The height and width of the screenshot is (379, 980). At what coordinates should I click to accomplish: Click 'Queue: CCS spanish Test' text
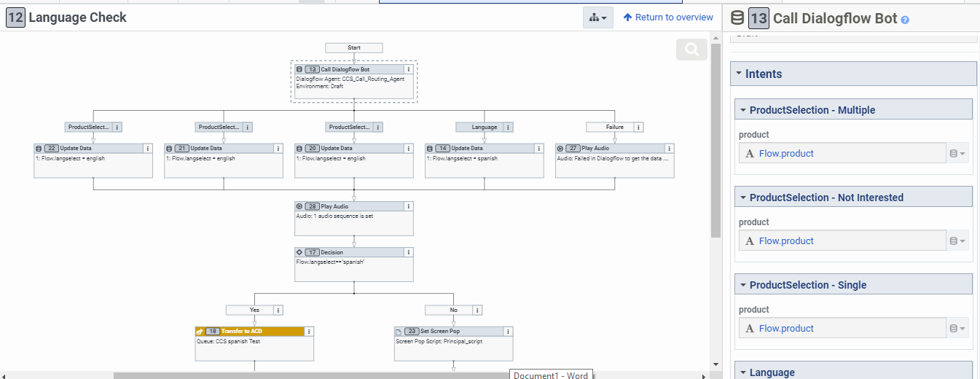click(228, 341)
